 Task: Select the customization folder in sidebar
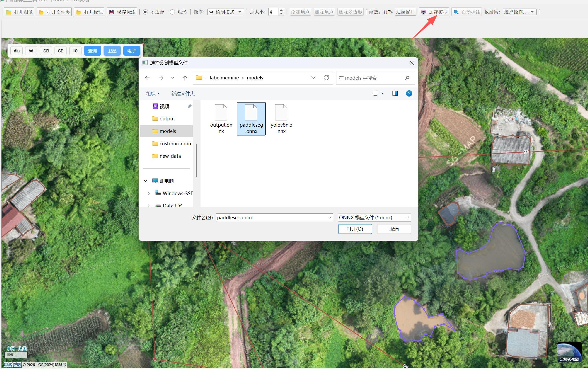click(x=175, y=143)
